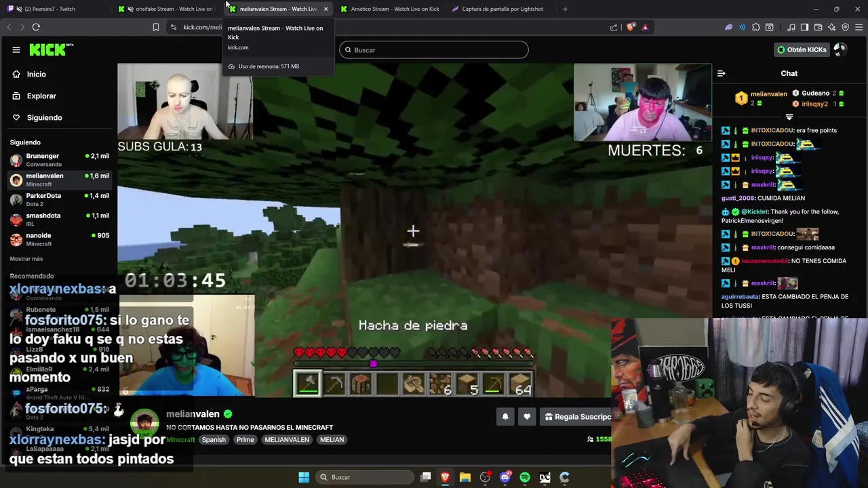868x488 pixels.
Task: Open Spotify on taskbar
Action: click(525, 477)
